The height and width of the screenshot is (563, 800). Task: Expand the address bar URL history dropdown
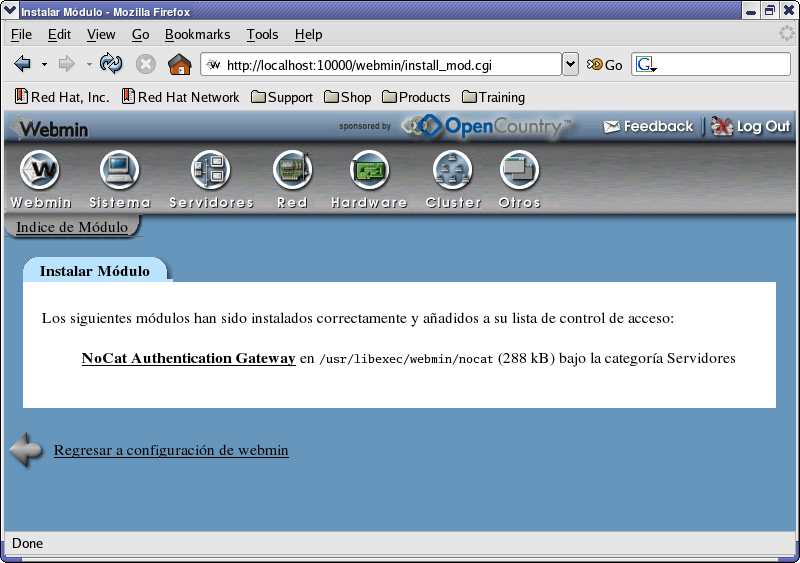(570, 64)
